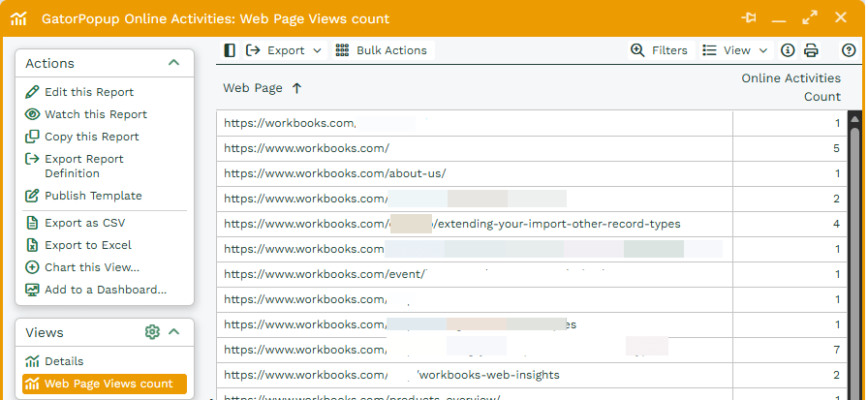Switch to the Details view
The image size is (868, 400).
click(64, 361)
